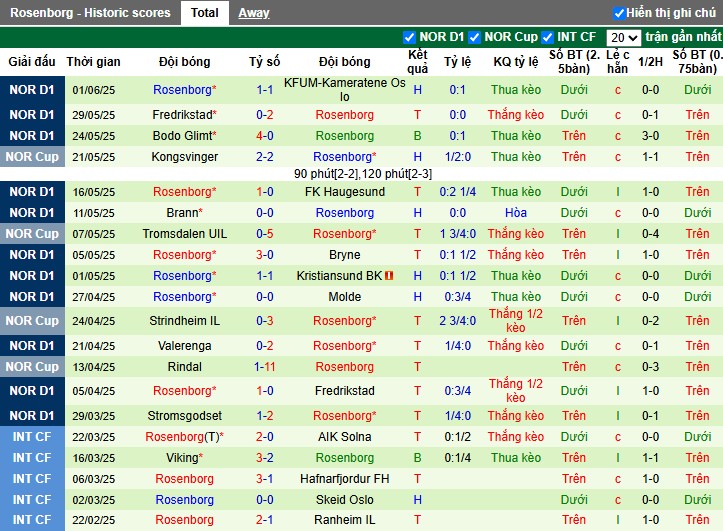Click the 0-4 half-time score for Tromsdalen UIL
Screen dimensions: 723x531
coord(650,234)
